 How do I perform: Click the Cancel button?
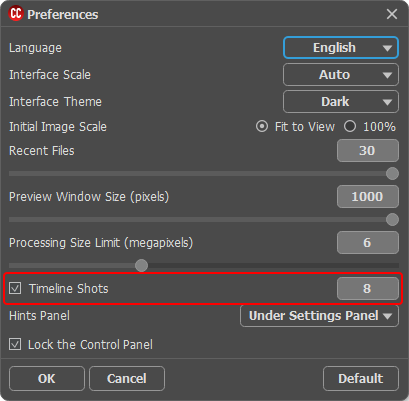tap(127, 379)
